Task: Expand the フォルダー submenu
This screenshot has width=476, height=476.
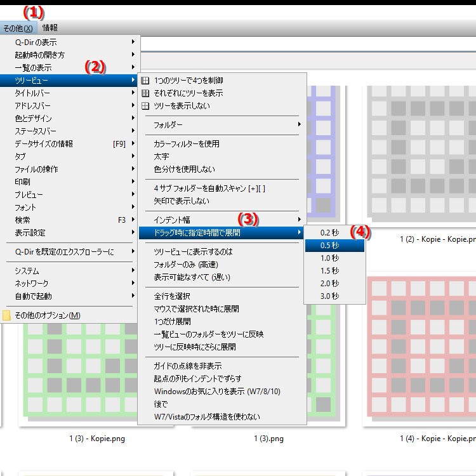Action: (x=222, y=125)
